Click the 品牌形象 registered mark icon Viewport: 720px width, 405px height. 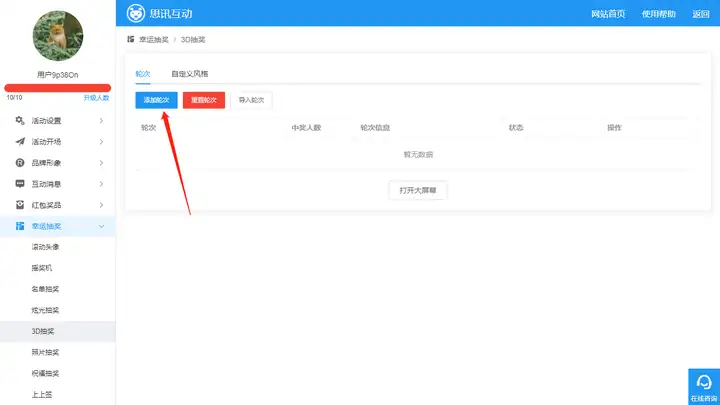pyautogui.click(x=20, y=163)
